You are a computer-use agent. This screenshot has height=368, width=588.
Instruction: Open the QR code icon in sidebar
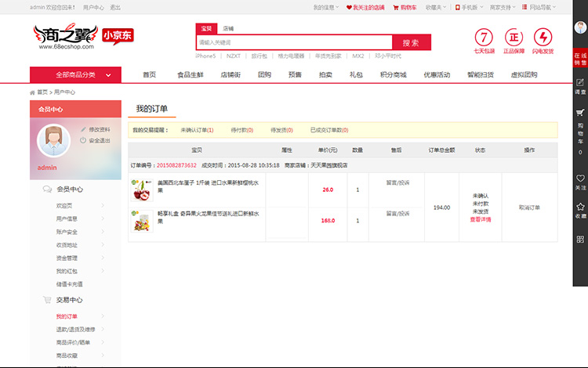point(580,239)
